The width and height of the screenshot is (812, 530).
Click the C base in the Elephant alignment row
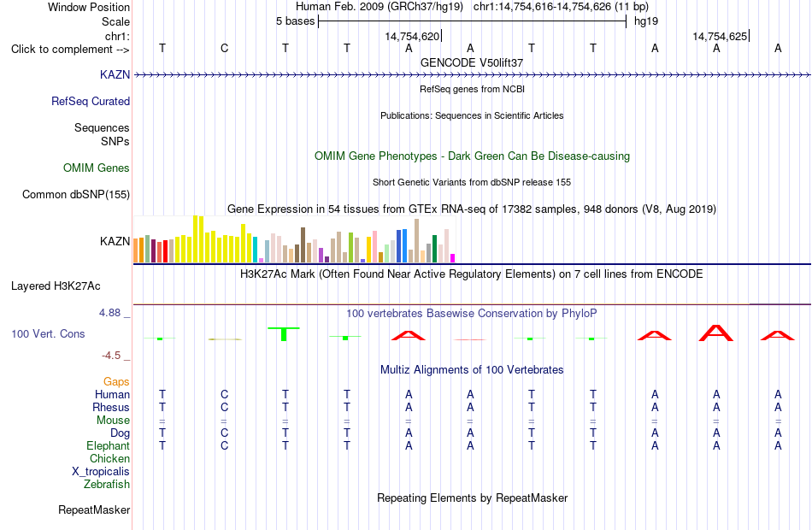tap(224, 446)
